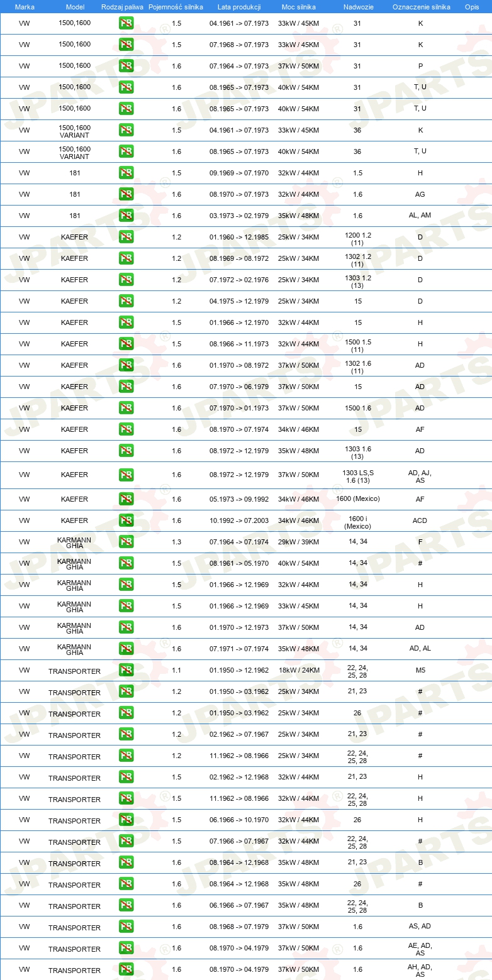Click fuel icon for KARMANN GHIA 07.1971 row

pyautogui.click(x=126, y=649)
